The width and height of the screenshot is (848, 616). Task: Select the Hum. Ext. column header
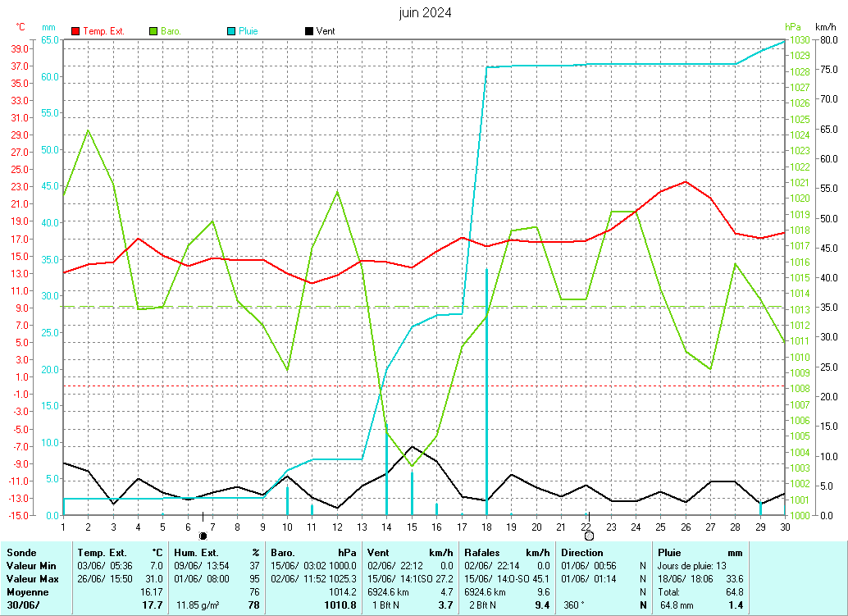coord(198,553)
